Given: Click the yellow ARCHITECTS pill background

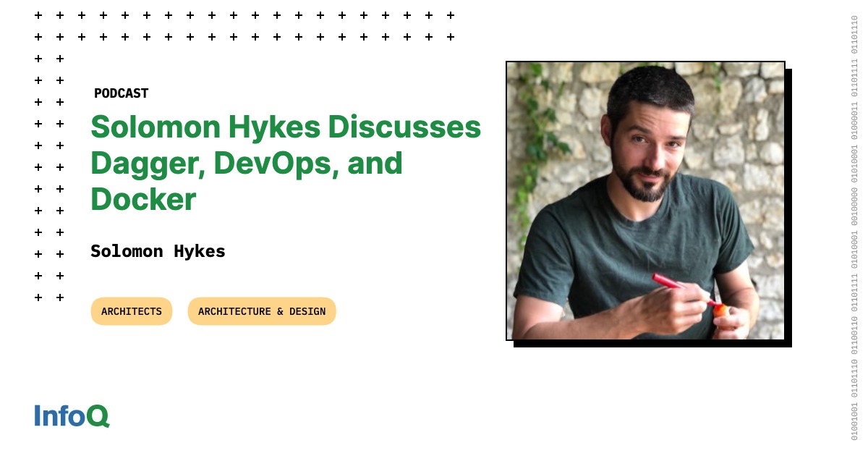Looking at the screenshot, I should 131,311.
